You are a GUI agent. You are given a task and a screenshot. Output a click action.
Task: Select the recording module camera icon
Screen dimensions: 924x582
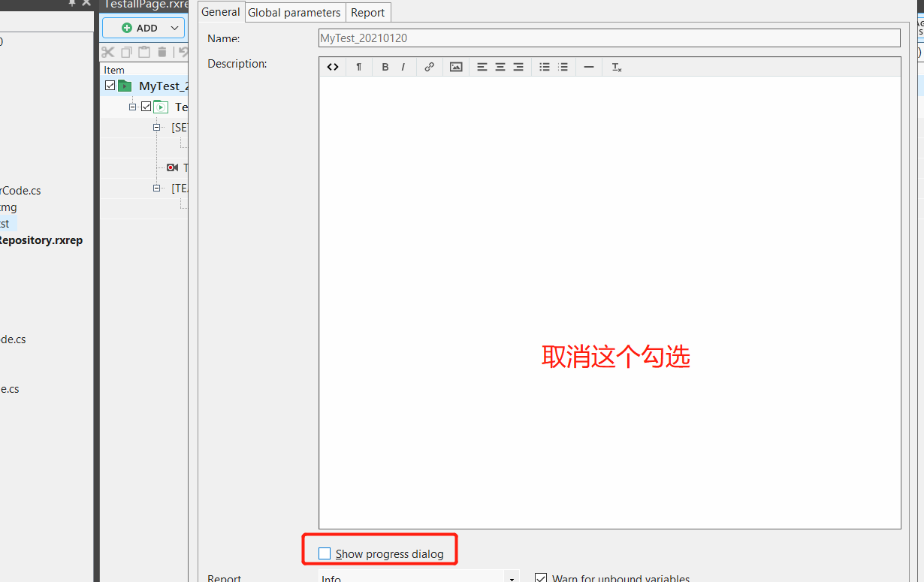pos(173,167)
